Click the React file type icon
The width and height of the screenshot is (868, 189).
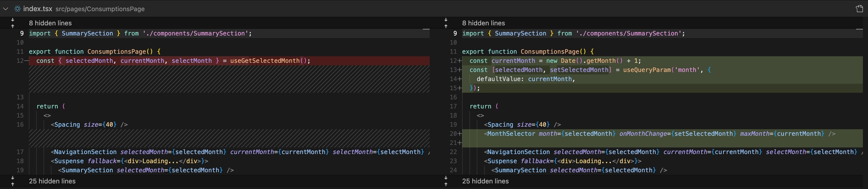[x=17, y=9]
